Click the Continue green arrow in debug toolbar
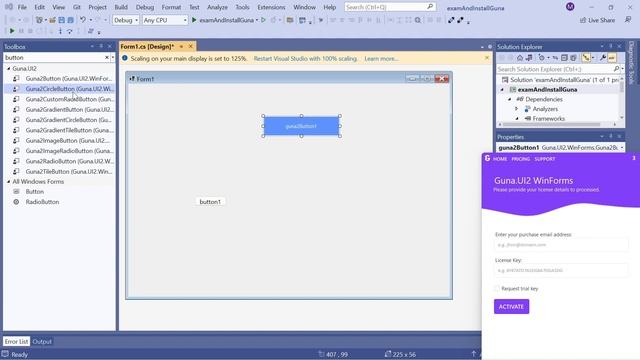Screen dimensions: 640x360 pos(12,31)
